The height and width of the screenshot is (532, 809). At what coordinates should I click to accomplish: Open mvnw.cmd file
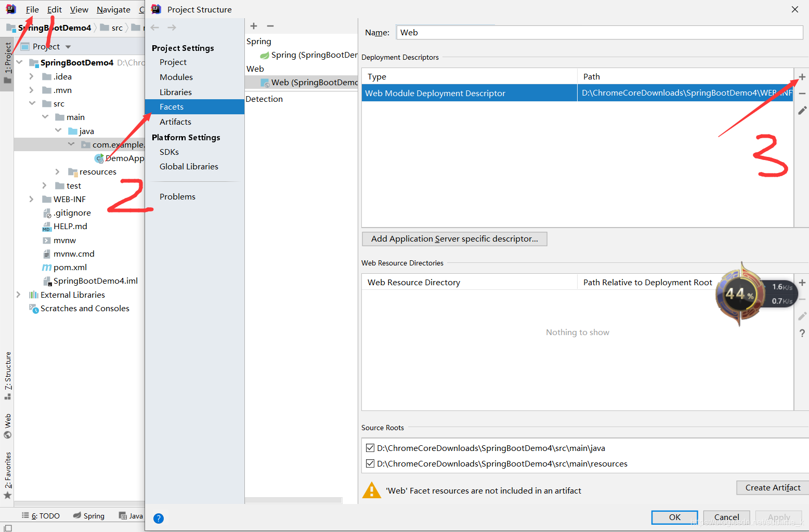74,254
